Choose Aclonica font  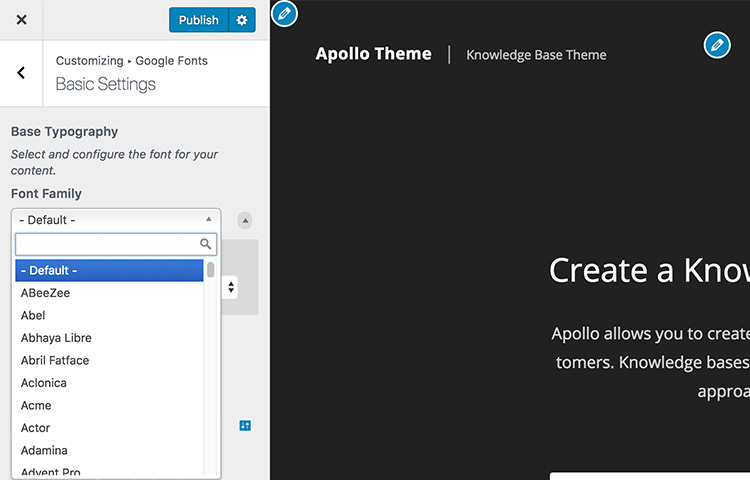[x=109, y=382]
